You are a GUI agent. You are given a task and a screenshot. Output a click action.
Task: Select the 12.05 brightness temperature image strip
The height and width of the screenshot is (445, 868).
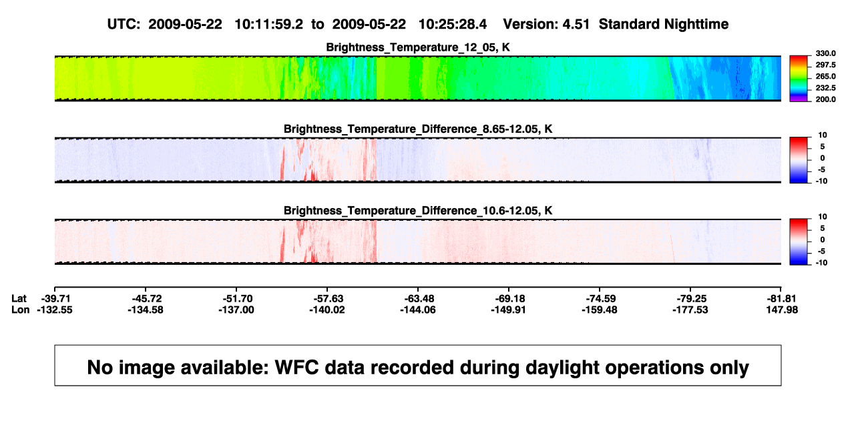(x=418, y=78)
